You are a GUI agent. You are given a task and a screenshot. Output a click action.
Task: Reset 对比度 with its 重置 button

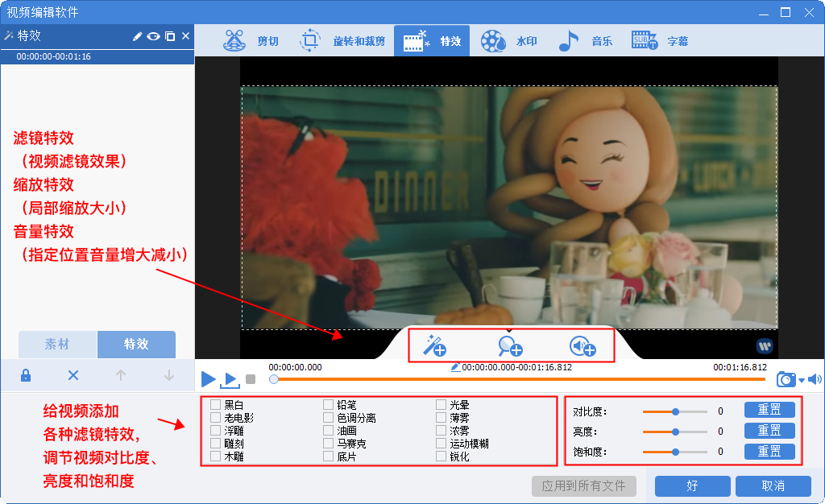pyautogui.click(x=769, y=410)
